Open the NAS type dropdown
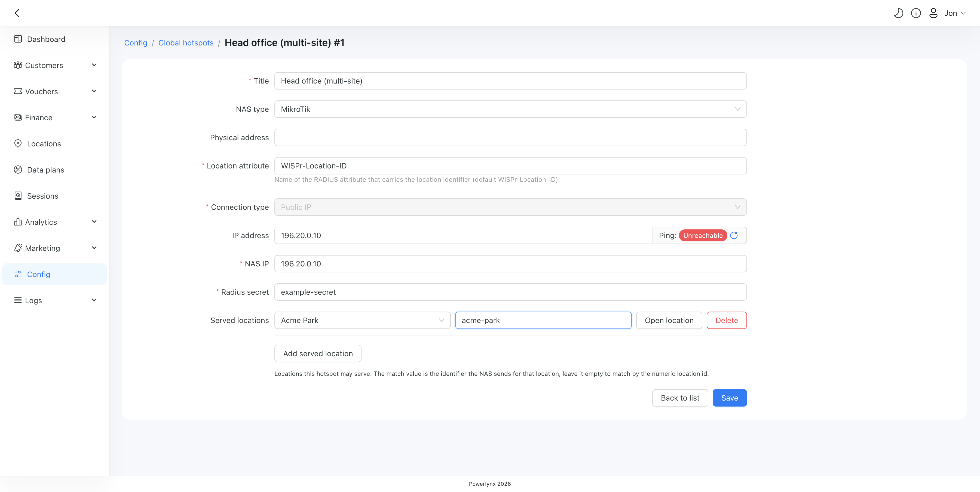The height and width of the screenshot is (492, 980). click(510, 109)
